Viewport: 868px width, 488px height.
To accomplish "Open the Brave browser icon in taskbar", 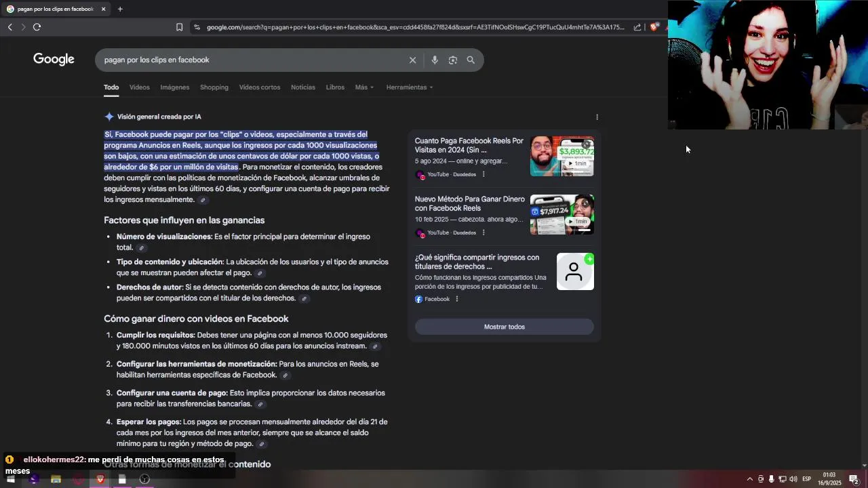I will [x=100, y=479].
